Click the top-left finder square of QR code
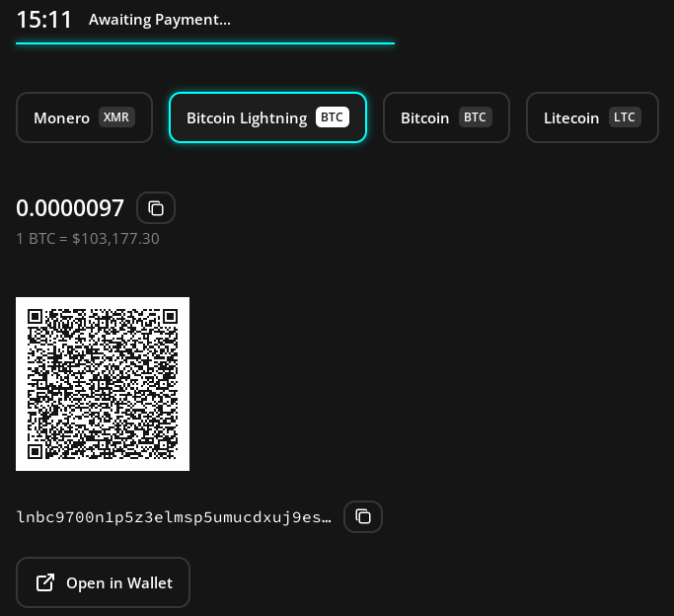 (x=36, y=317)
